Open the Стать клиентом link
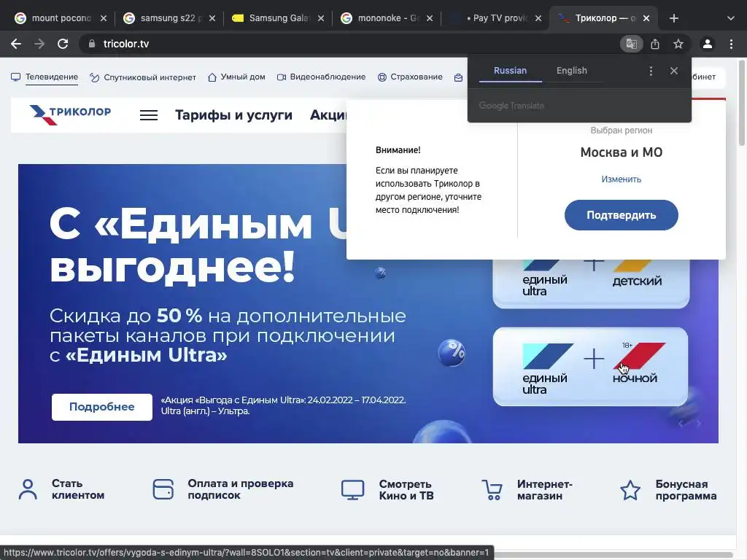The image size is (747, 560). coord(77,489)
